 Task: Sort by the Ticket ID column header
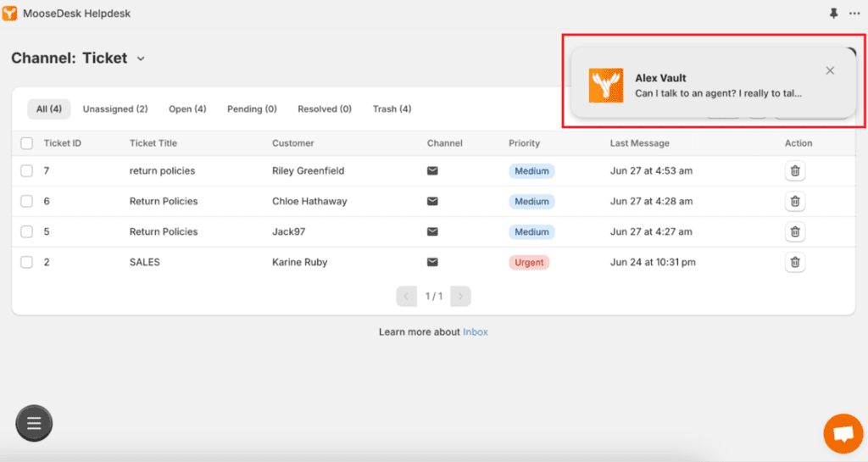coord(63,143)
